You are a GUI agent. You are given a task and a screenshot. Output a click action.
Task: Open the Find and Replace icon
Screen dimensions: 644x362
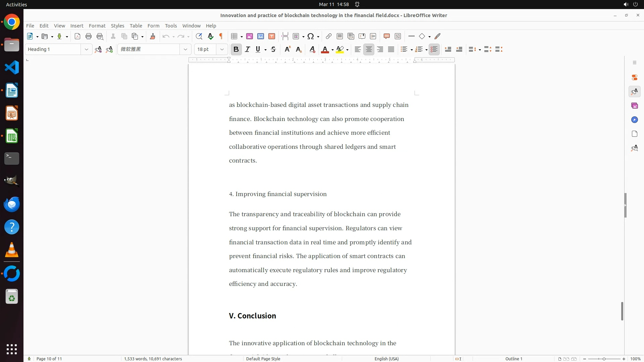(x=199, y=36)
